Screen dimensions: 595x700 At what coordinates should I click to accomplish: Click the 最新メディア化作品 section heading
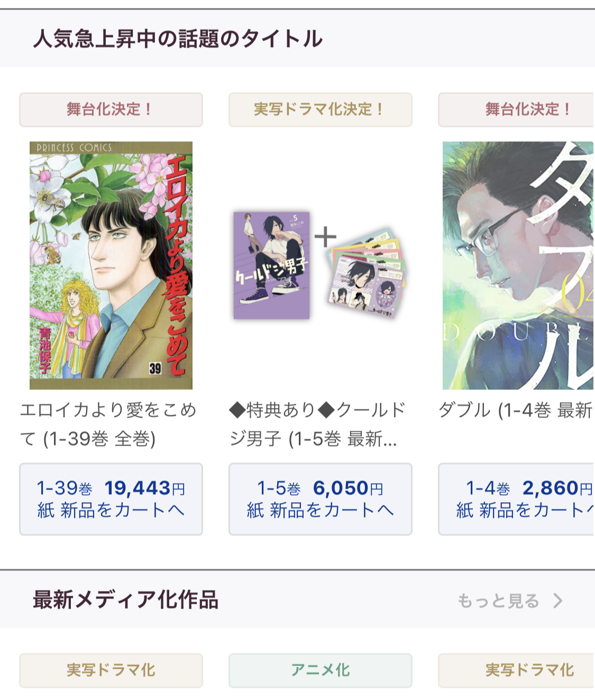tap(126, 600)
